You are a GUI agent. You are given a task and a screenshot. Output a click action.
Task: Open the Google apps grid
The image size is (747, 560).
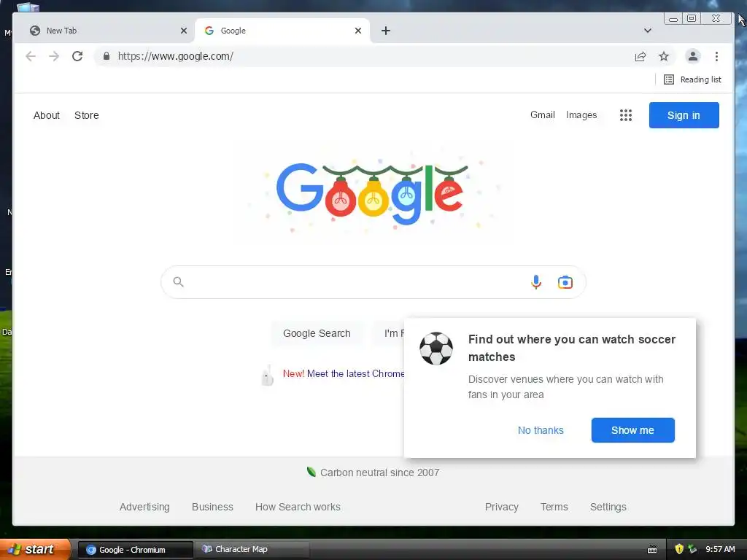[x=625, y=115]
